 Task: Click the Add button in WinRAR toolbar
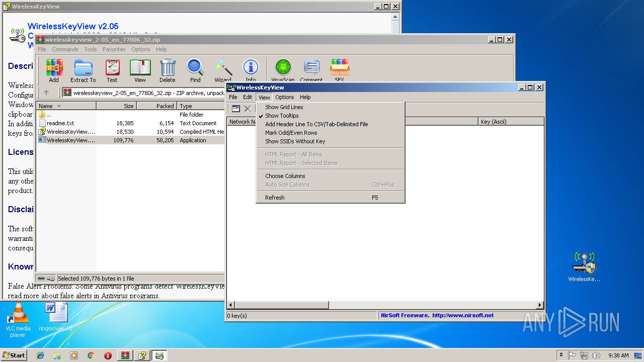[x=54, y=70]
